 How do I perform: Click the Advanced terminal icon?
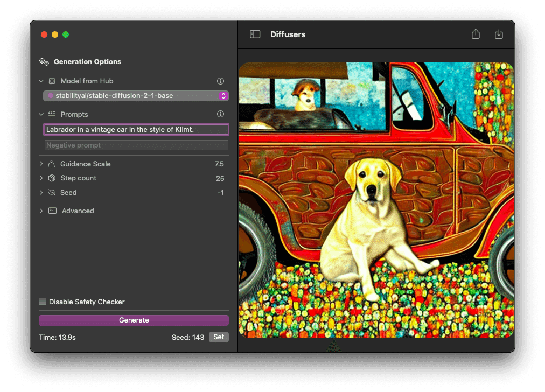(x=52, y=211)
